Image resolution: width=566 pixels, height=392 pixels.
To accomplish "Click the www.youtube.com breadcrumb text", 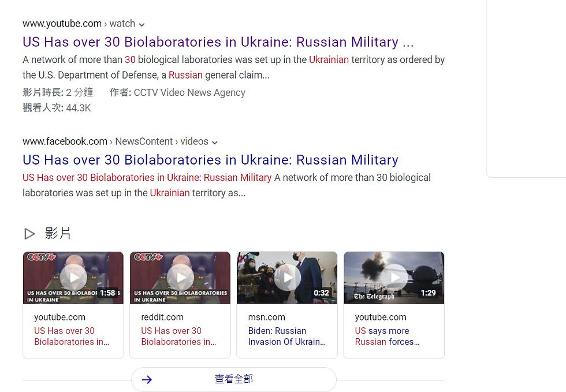I will click(62, 24).
